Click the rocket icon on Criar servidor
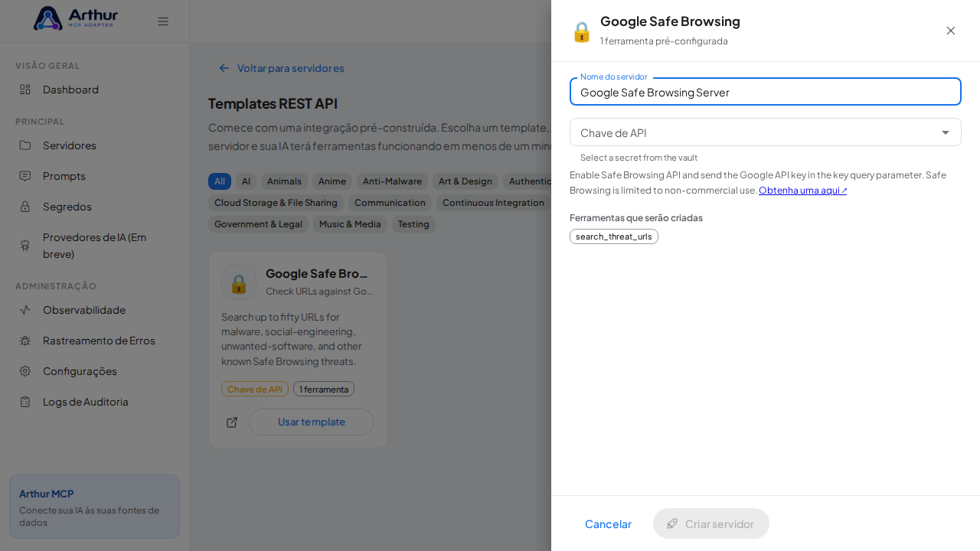The image size is (980, 551). tap(672, 523)
